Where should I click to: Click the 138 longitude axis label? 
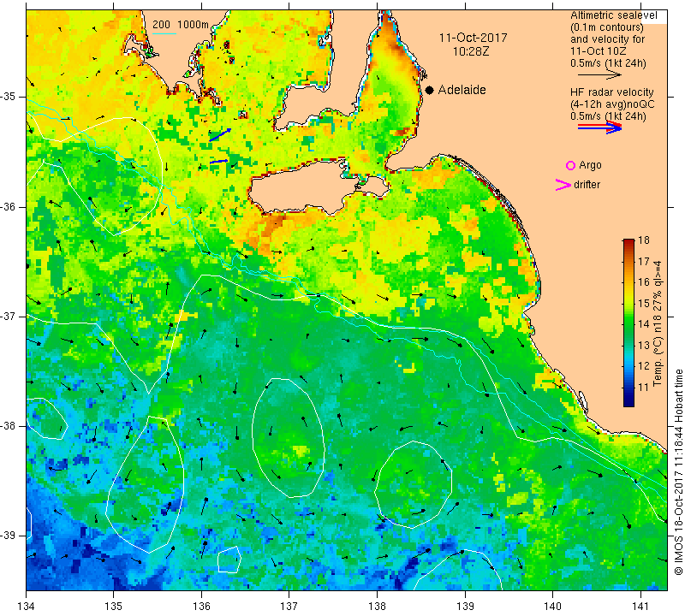tap(377, 607)
